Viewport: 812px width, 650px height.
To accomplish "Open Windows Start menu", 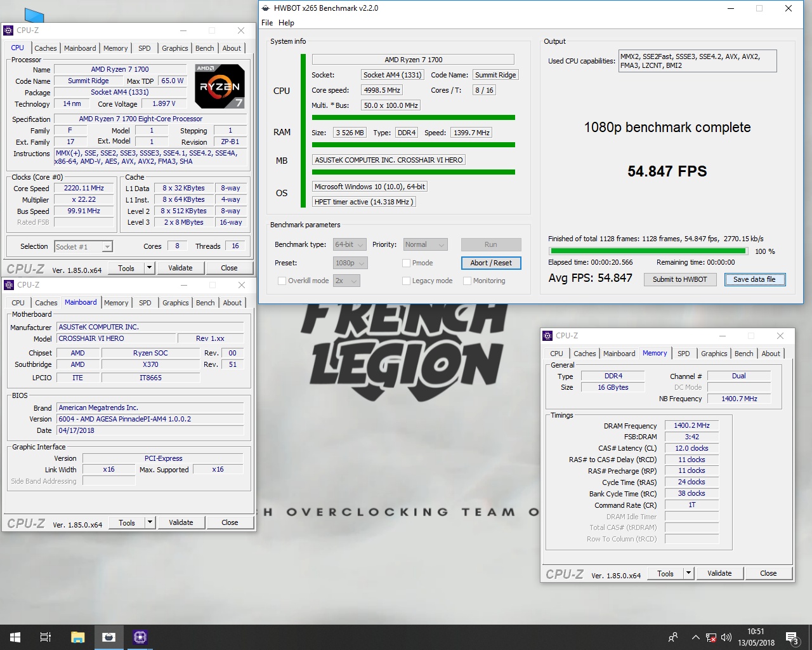I will click(x=15, y=637).
